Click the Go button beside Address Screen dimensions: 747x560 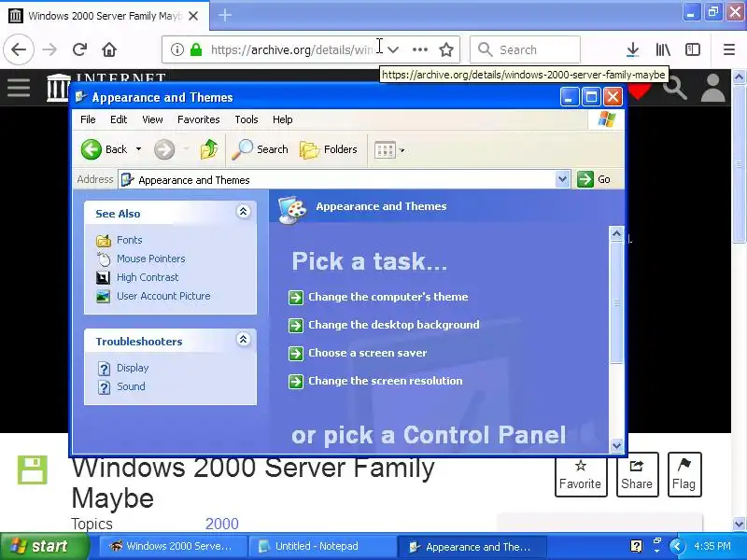[594, 179]
